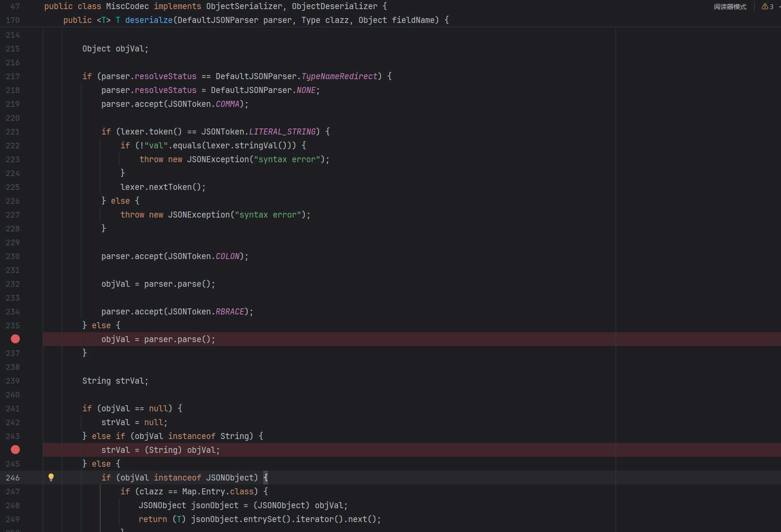The image size is (781, 532).
Task: Click the LITERAL_STRING token constant
Action: click(282, 132)
